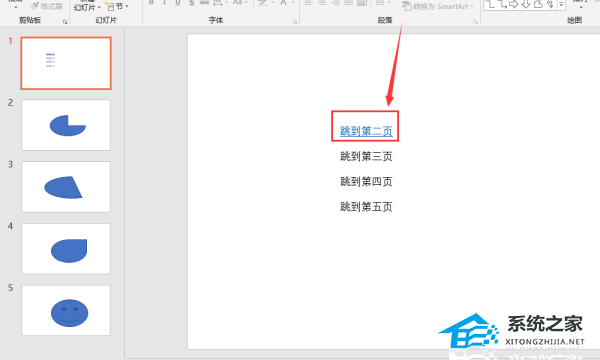
Task: Select the Curved Arrow shape in the shapes gallery
Action: click(x=538, y=4)
